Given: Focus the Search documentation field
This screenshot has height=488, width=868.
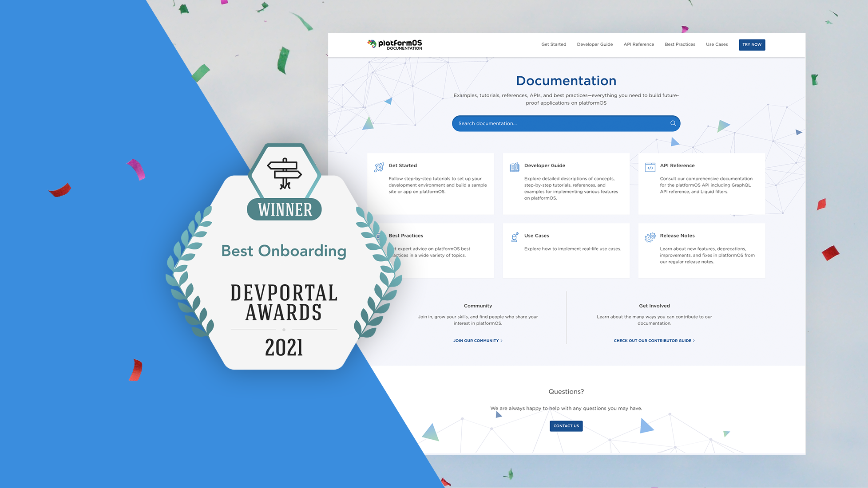Looking at the screenshot, I should click(566, 123).
